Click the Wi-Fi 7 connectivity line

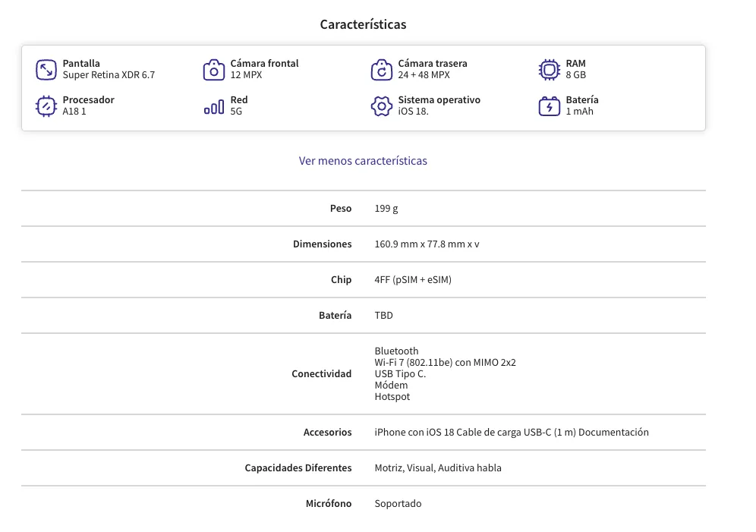[445, 362]
